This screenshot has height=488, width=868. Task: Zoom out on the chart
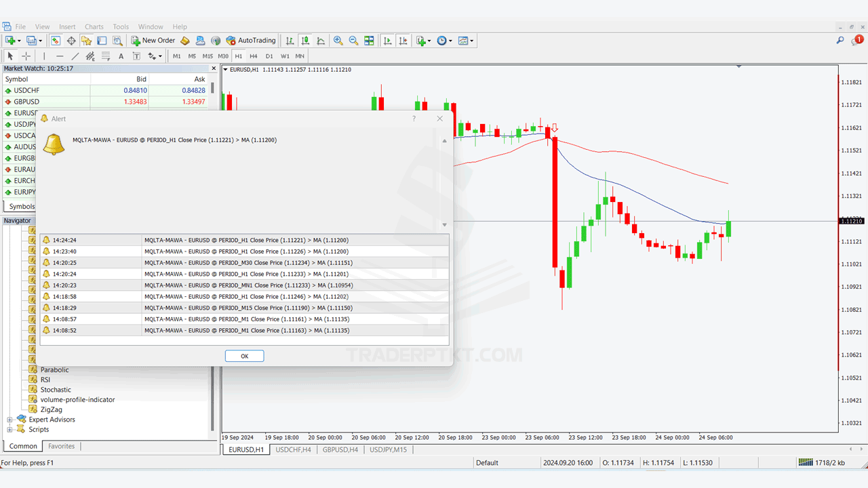pos(353,41)
